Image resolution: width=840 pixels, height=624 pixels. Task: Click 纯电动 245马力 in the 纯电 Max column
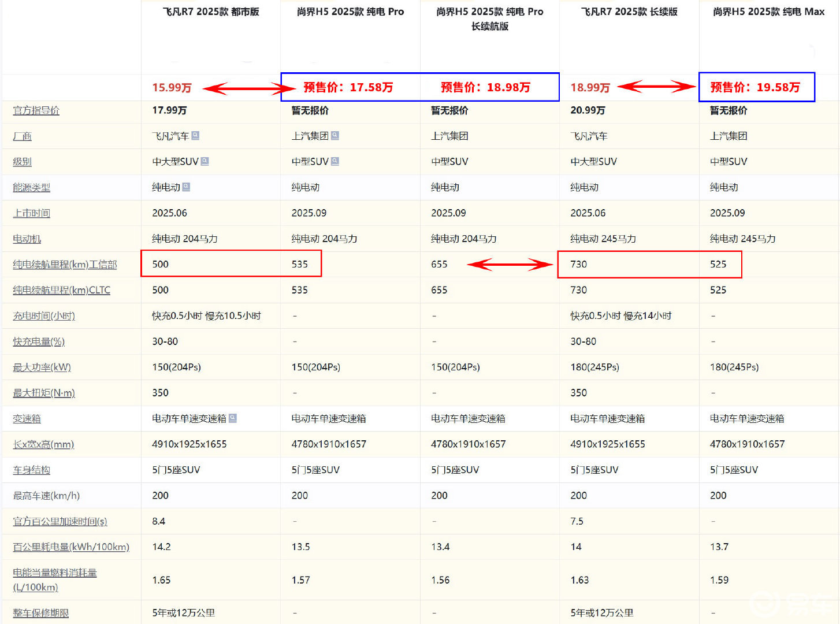coord(742,239)
